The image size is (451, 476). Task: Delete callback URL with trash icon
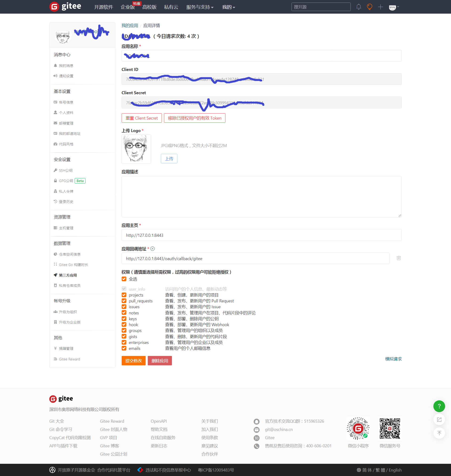point(398,258)
